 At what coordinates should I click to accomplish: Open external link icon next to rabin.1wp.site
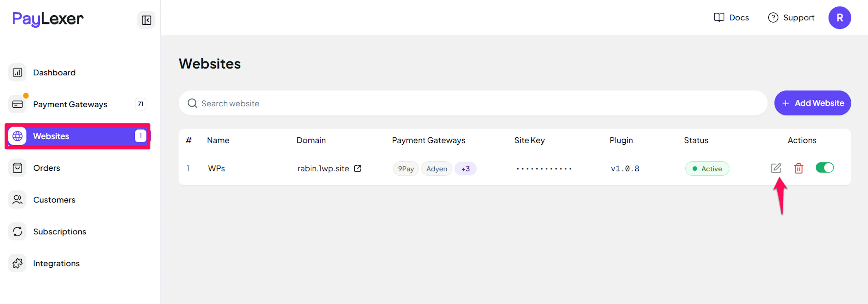click(358, 168)
